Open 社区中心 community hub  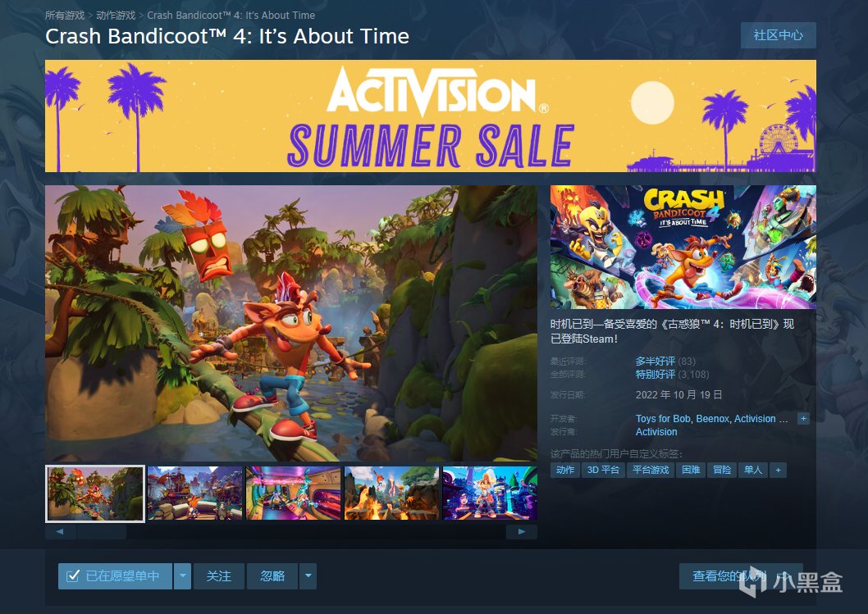pos(778,35)
